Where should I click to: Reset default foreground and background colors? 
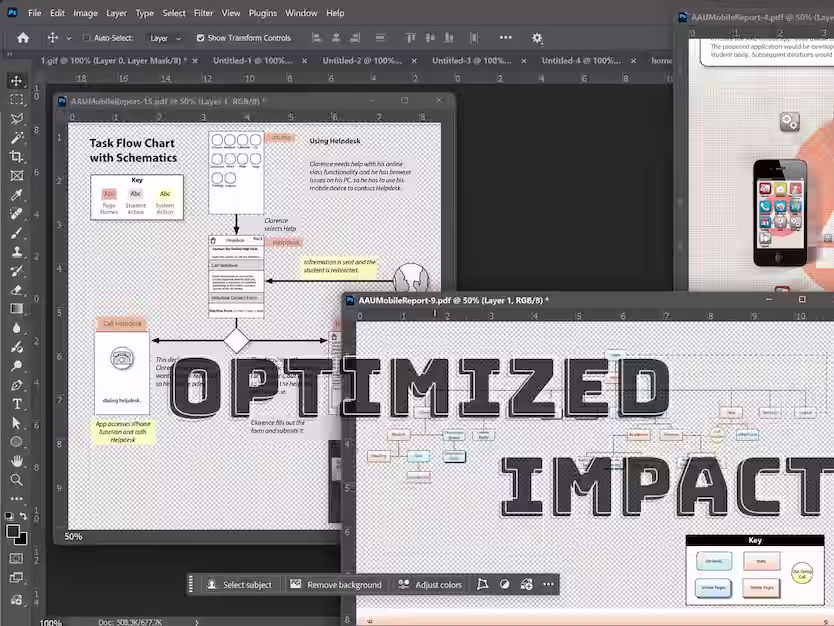[9, 516]
